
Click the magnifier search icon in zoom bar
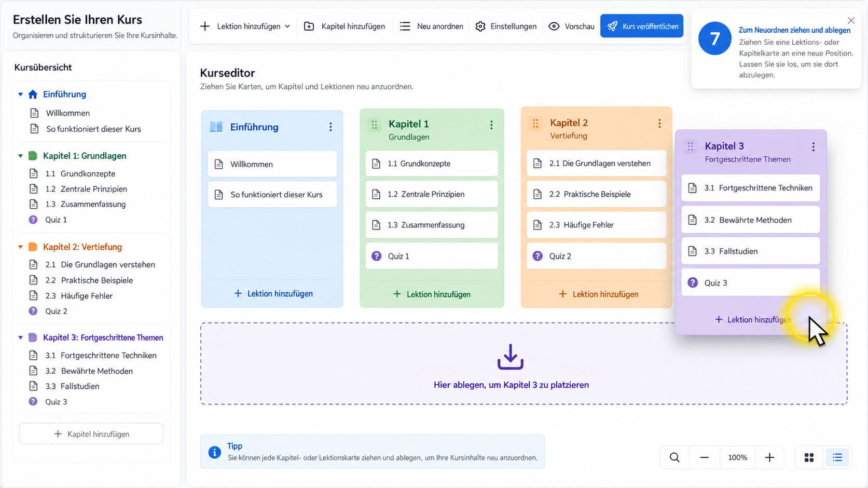coord(674,457)
